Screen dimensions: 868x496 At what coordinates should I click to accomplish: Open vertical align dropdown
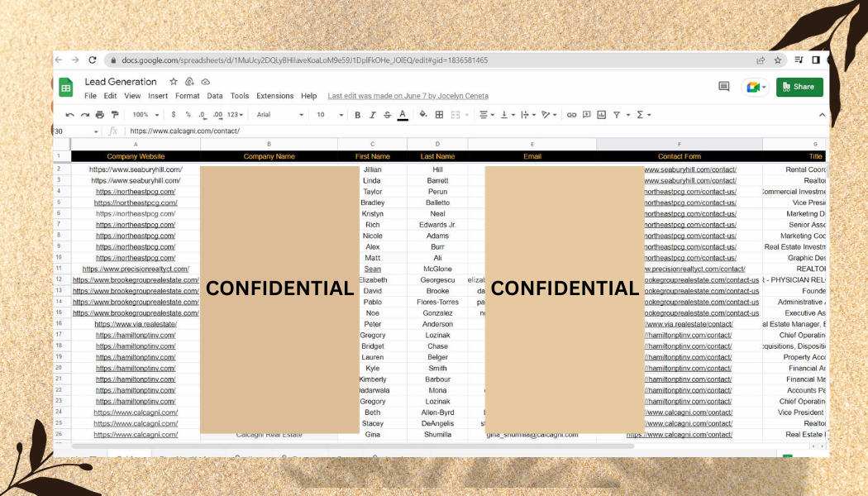pos(508,115)
